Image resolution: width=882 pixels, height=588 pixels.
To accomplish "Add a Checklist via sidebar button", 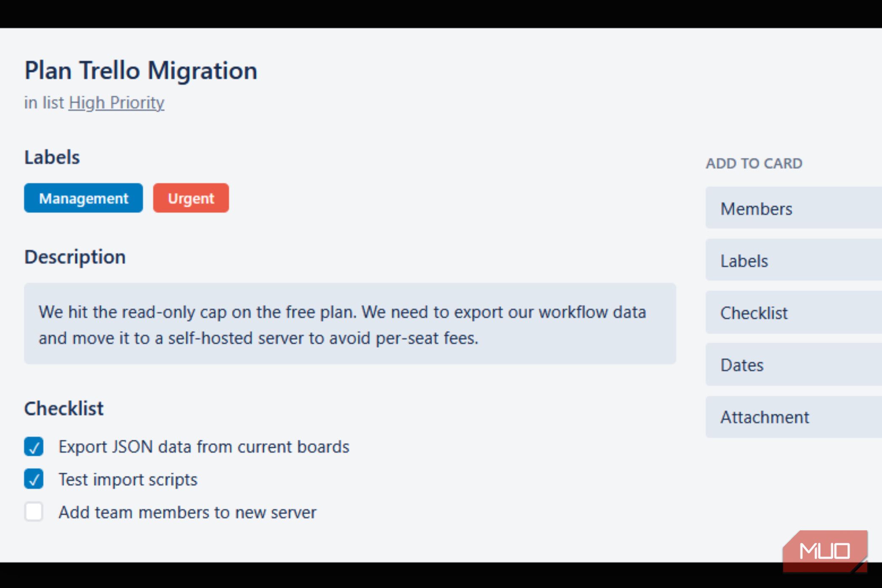I will [794, 312].
